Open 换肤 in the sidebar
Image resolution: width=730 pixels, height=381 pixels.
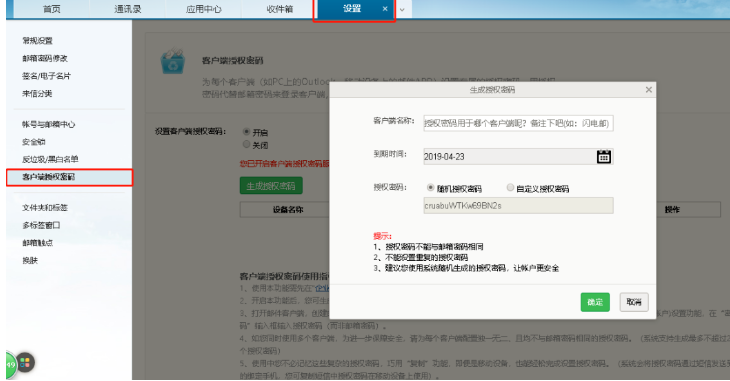click(x=30, y=260)
